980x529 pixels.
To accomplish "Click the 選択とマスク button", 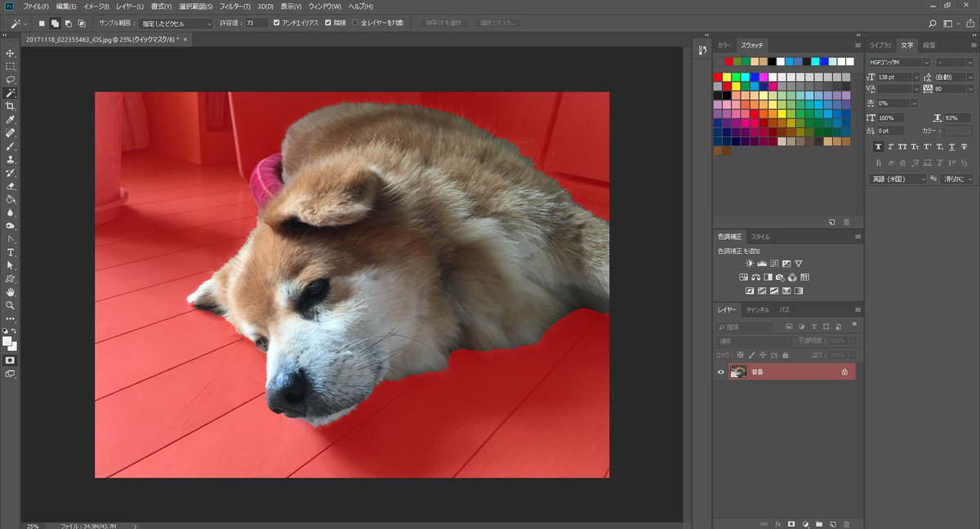I will (497, 23).
